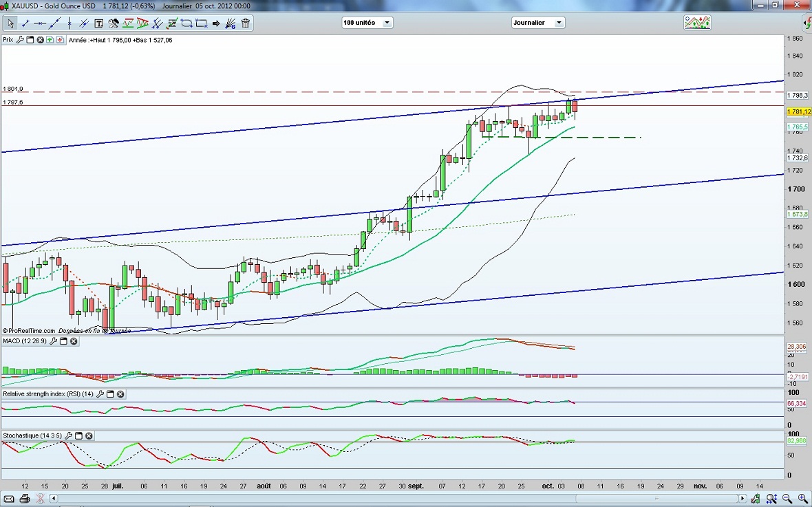The width and height of the screenshot is (812, 507).
Task: Toggle maximize on the Stochastique panel
Action: (x=78, y=436)
